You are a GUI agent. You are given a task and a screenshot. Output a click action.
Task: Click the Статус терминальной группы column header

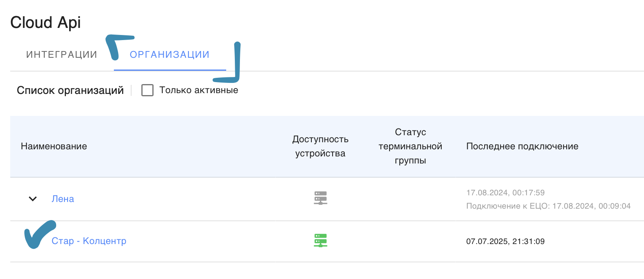(410, 146)
